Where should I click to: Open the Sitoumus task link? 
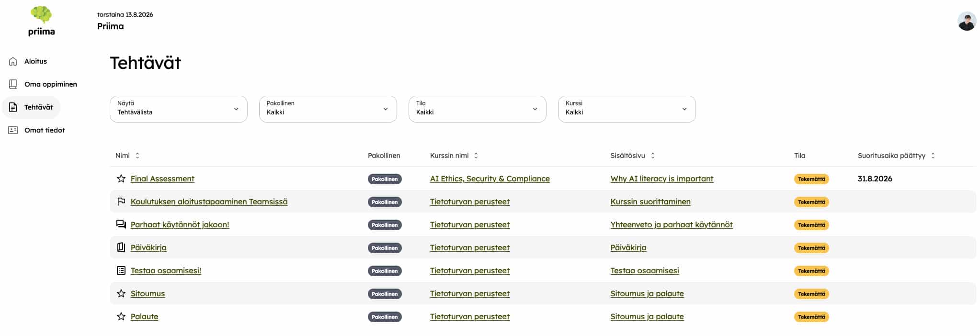point(148,293)
